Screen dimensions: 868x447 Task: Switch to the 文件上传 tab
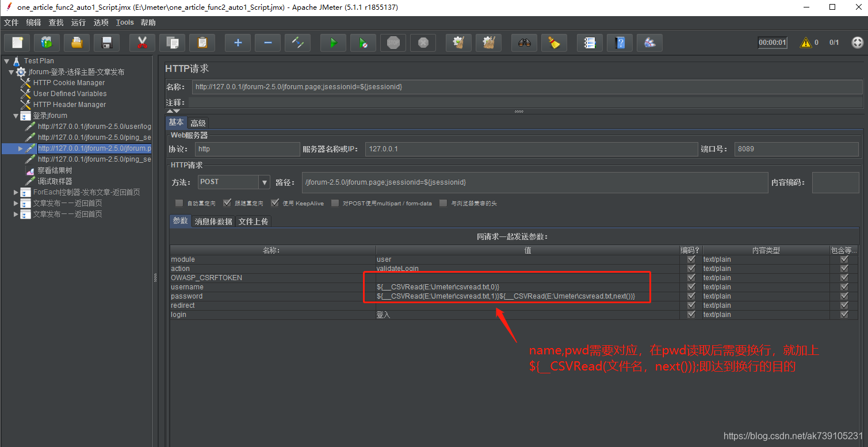pyautogui.click(x=253, y=221)
